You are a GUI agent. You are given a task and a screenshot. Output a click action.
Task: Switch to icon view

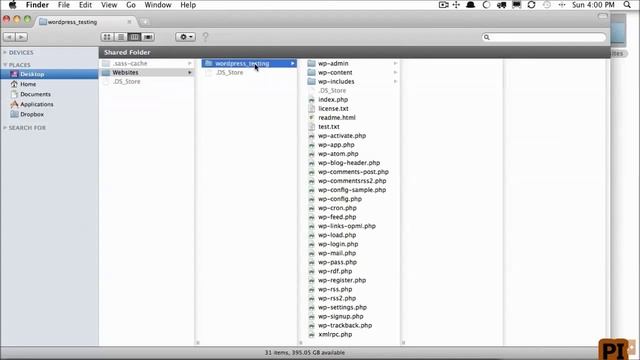(x=107, y=37)
